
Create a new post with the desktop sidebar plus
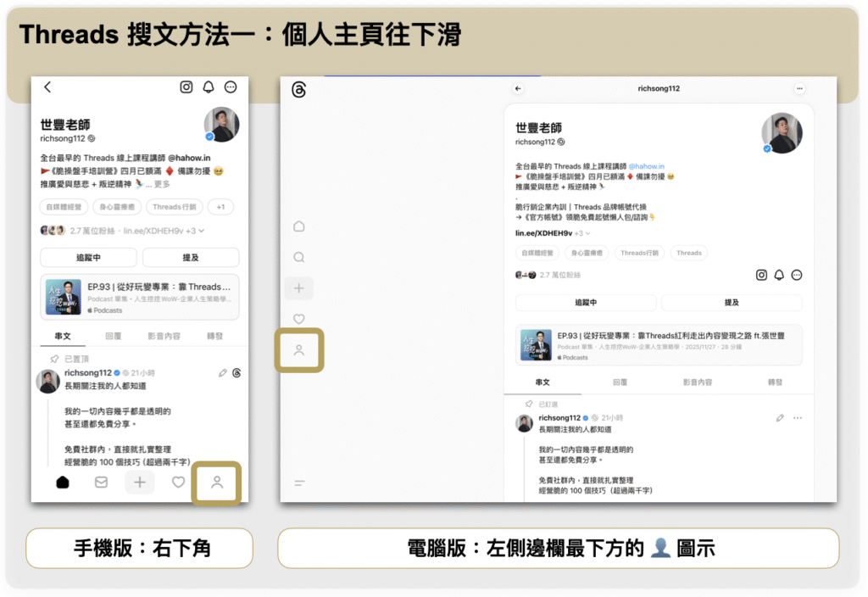[298, 288]
